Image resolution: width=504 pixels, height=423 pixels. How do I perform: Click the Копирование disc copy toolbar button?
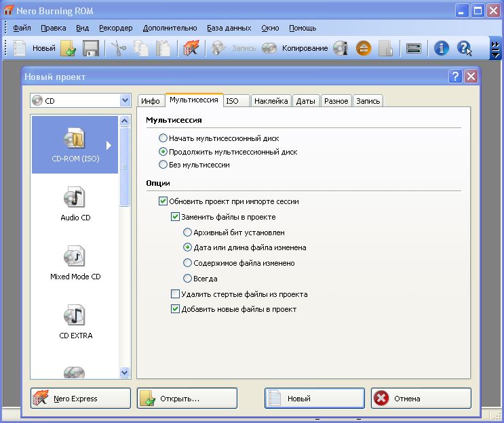coord(295,49)
